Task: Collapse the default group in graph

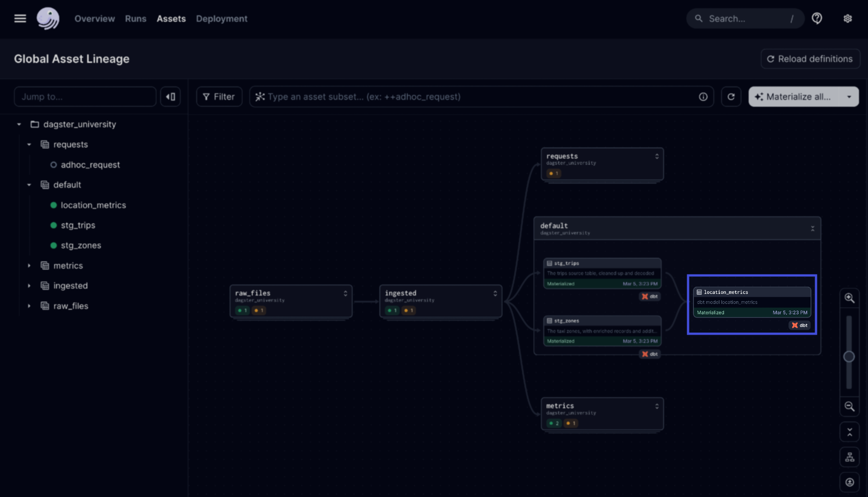Action: (812, 229)
